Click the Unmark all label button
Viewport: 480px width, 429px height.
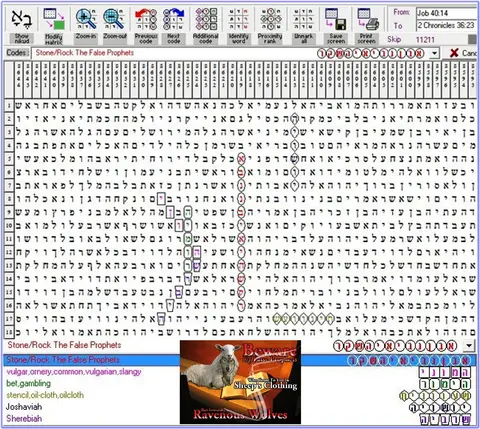click(x=303, y=39)
